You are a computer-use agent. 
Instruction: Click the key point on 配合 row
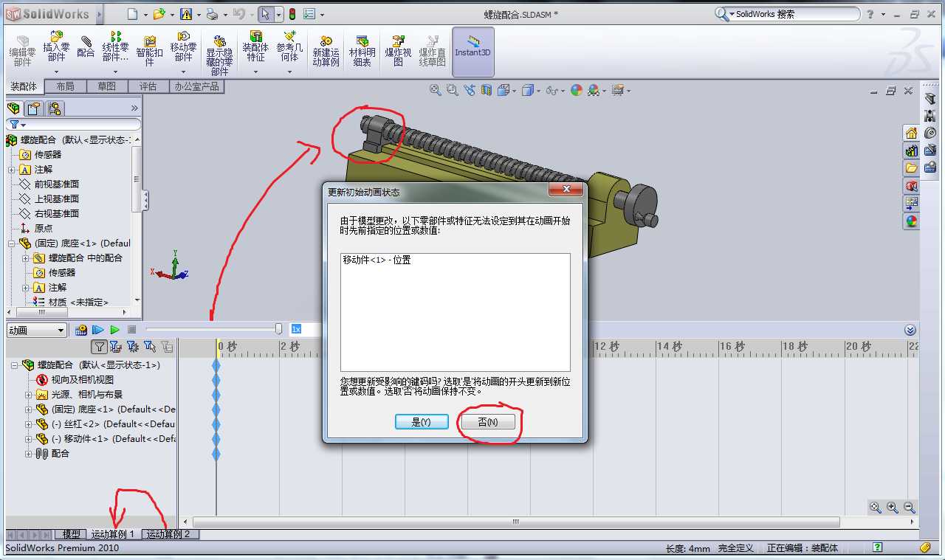pyautogui.click(x=216, y=453)
